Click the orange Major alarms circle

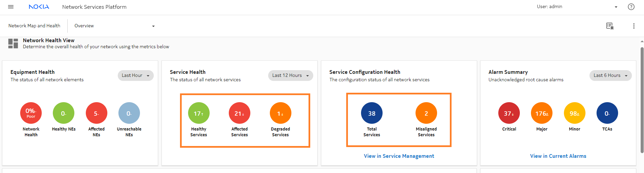click(x=541, y=113)
